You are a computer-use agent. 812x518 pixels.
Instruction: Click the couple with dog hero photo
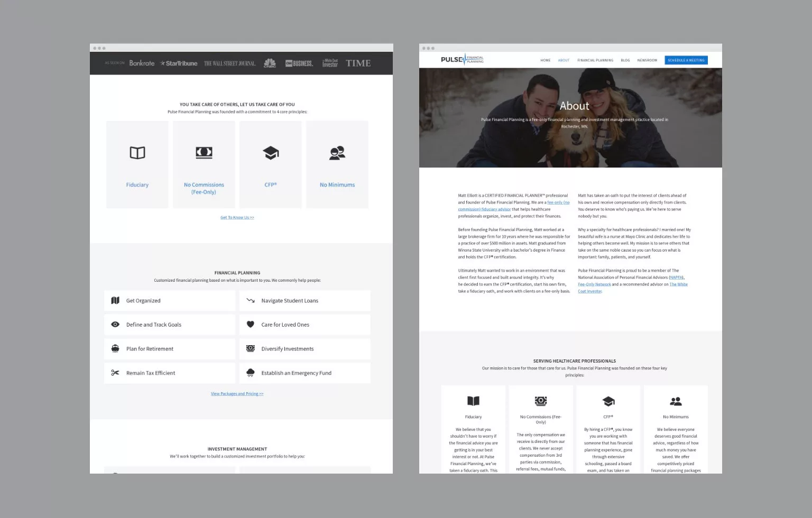point(570,117)
